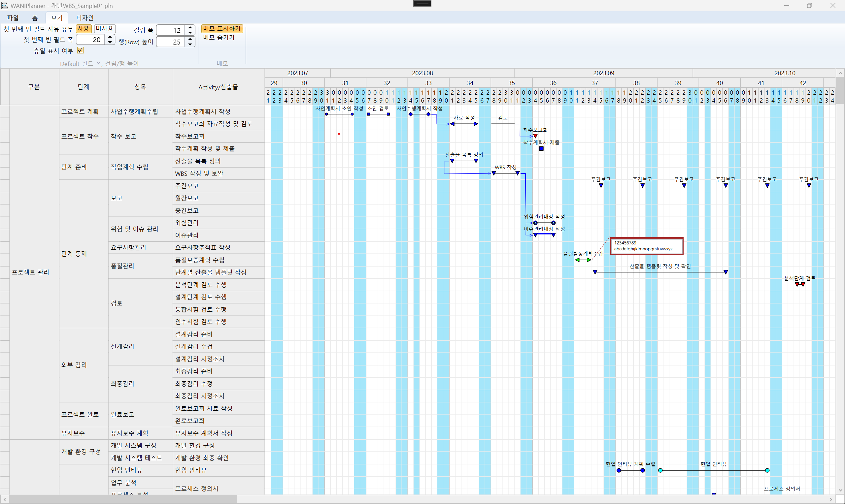845x504 pixels.
Task: Increase 첫 번째 빈 필드 폭 with up arrow
Action: [110, 37]
